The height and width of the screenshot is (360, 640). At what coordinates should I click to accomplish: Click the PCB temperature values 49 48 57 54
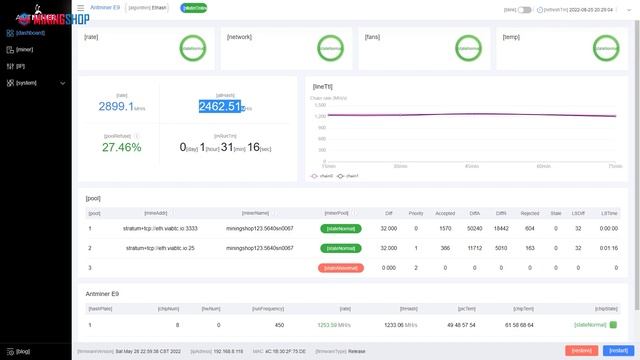461,325
